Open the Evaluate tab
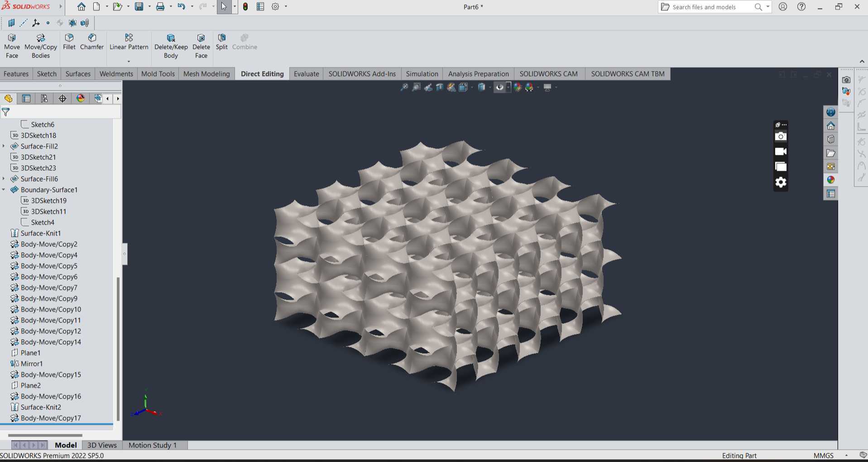The image size is (868, 462). tap(306, 74)
